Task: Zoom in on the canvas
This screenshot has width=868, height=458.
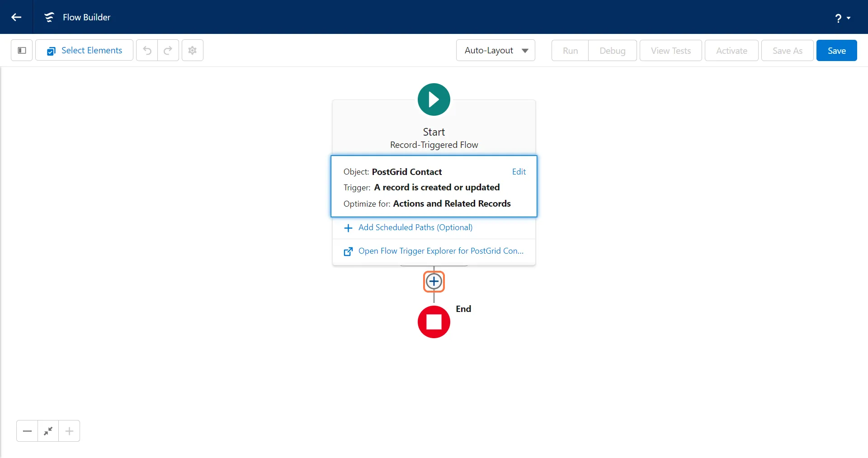Action: click(x=69, y=431)
